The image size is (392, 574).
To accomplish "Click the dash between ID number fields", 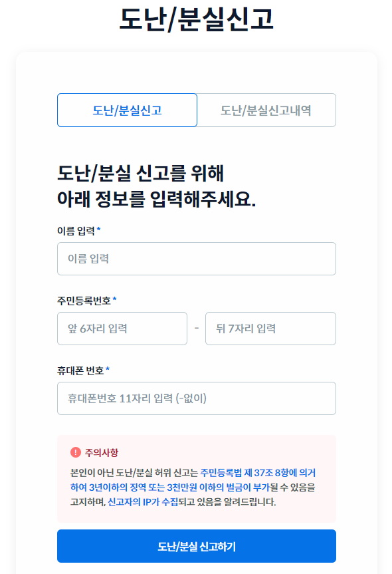I will tap(197, 329).
